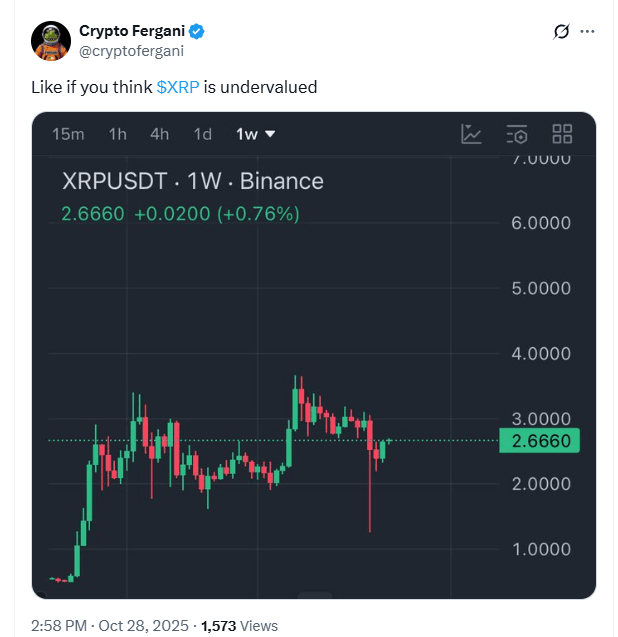Click the XRPUSDT 1W Binance chart title

point(193,181)
